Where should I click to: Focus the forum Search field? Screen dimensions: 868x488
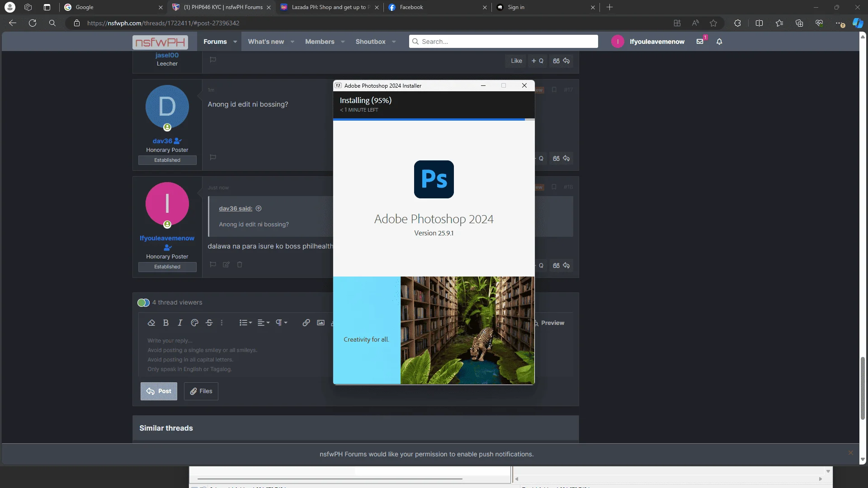504,42
